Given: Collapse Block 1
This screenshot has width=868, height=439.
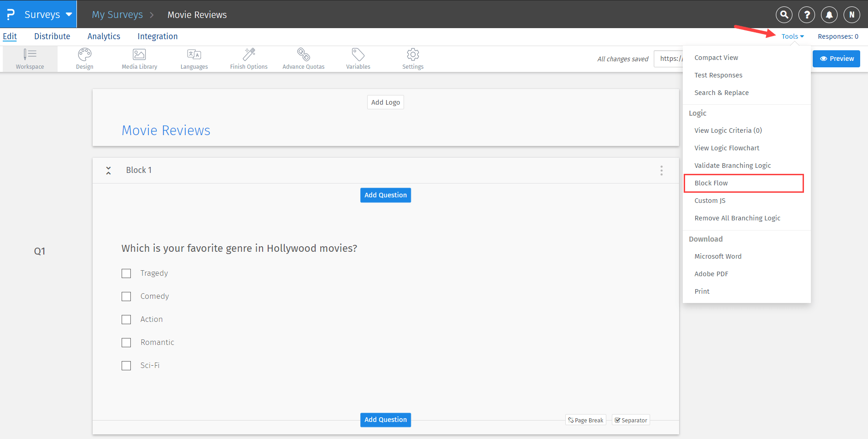Looking at the screenshot, I should click(x=108, y=170).
